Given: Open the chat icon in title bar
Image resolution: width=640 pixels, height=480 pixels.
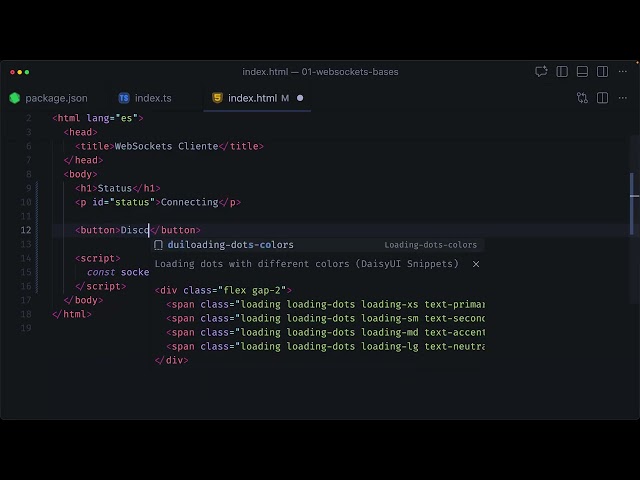Looking at the screenshot, I should tap(541, 72).
